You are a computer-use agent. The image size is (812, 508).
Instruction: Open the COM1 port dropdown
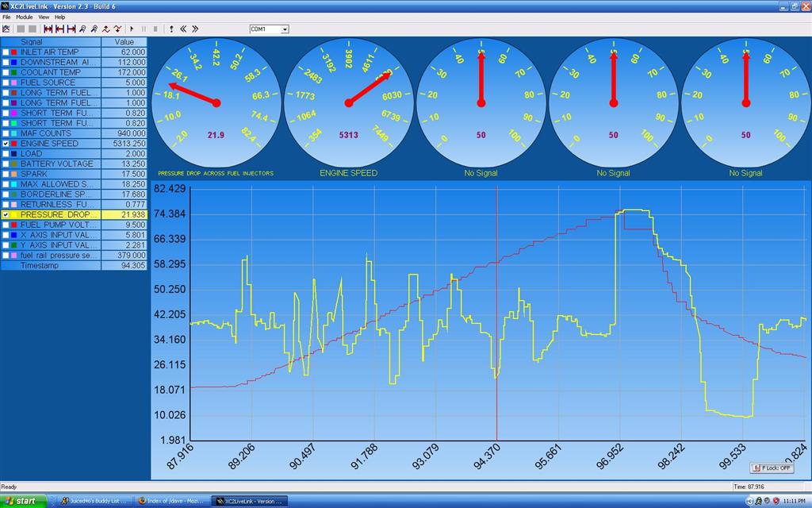click(x=284, y=29)
